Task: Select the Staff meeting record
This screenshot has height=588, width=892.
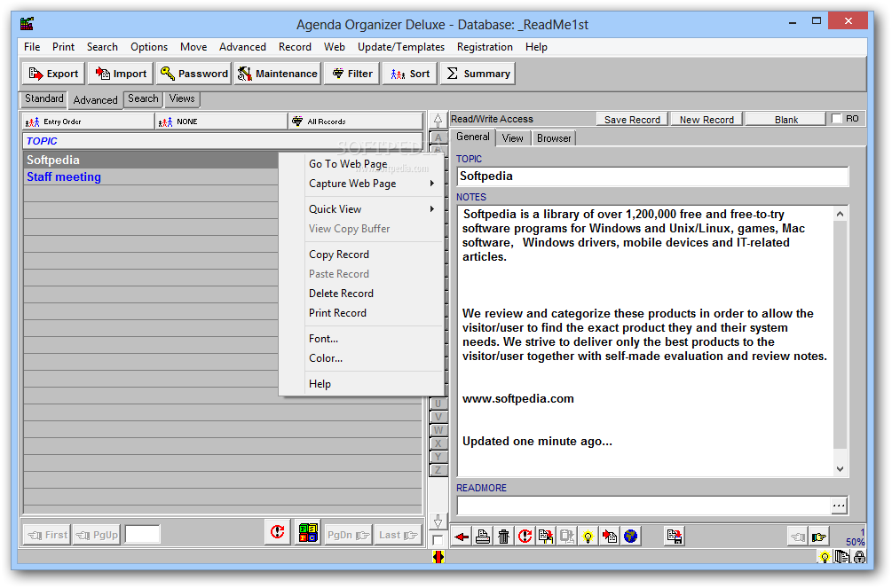Action: (151, 176)
